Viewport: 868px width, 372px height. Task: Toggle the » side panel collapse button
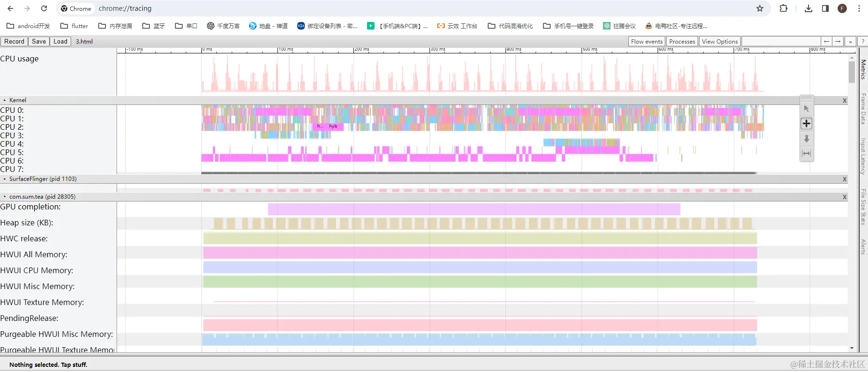coord(850,41)
